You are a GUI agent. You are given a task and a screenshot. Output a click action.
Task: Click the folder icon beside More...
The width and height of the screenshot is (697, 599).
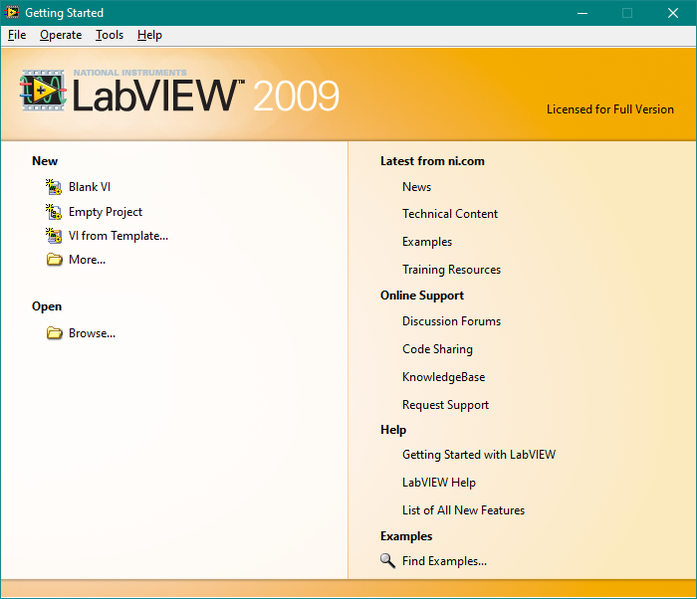coord(54,259)
